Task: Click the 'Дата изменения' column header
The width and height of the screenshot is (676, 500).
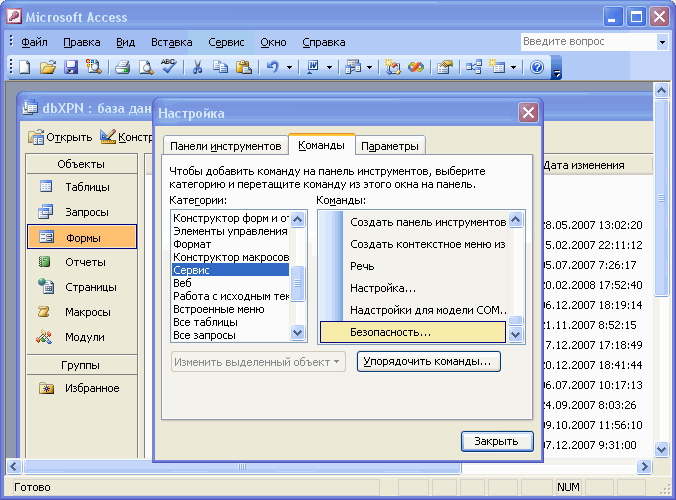Action: [597, 165]
